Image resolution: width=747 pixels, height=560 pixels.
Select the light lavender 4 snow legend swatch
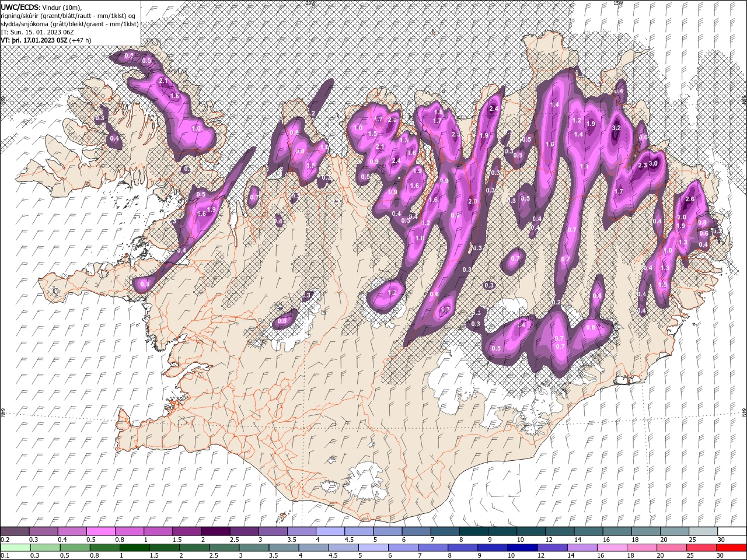pyautogui.click(x=329, y=530)
